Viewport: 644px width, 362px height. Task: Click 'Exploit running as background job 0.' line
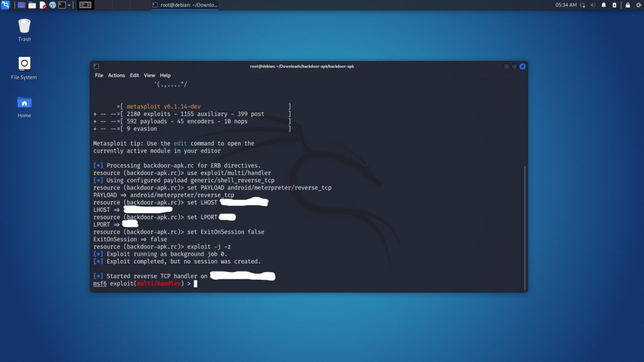[160, 254]
